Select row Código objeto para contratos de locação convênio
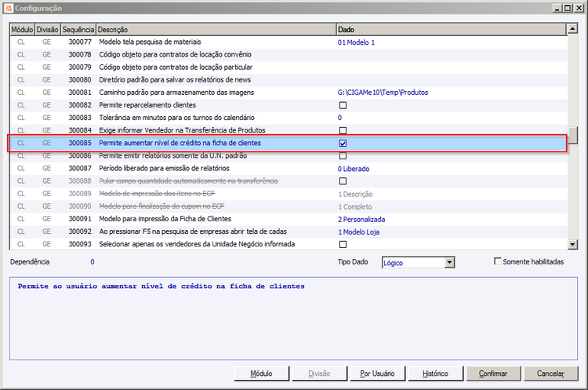The height and width of the screenshot is (390, 588). [x=288, y=55]
